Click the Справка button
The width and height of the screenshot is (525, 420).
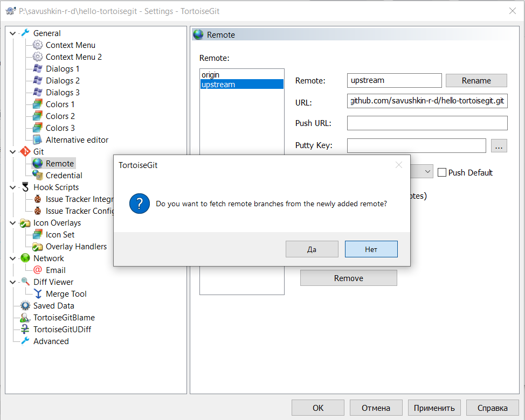(492, 408)
